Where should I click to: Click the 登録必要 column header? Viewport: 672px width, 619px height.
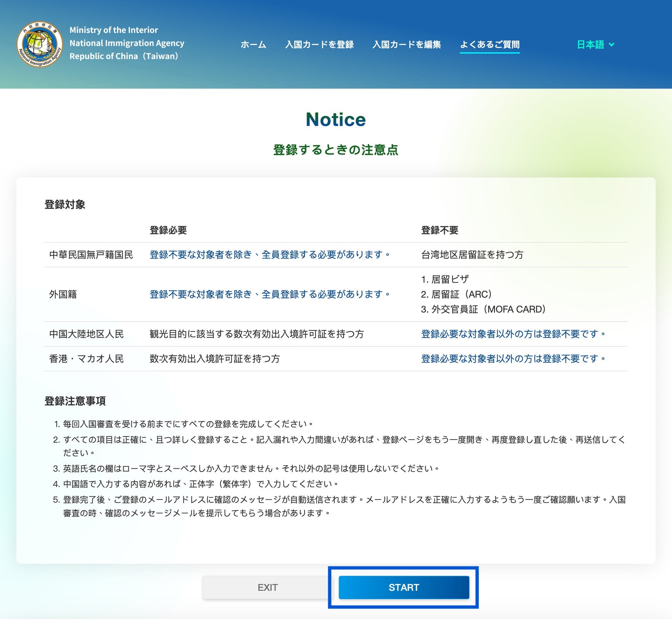(168, 230)
